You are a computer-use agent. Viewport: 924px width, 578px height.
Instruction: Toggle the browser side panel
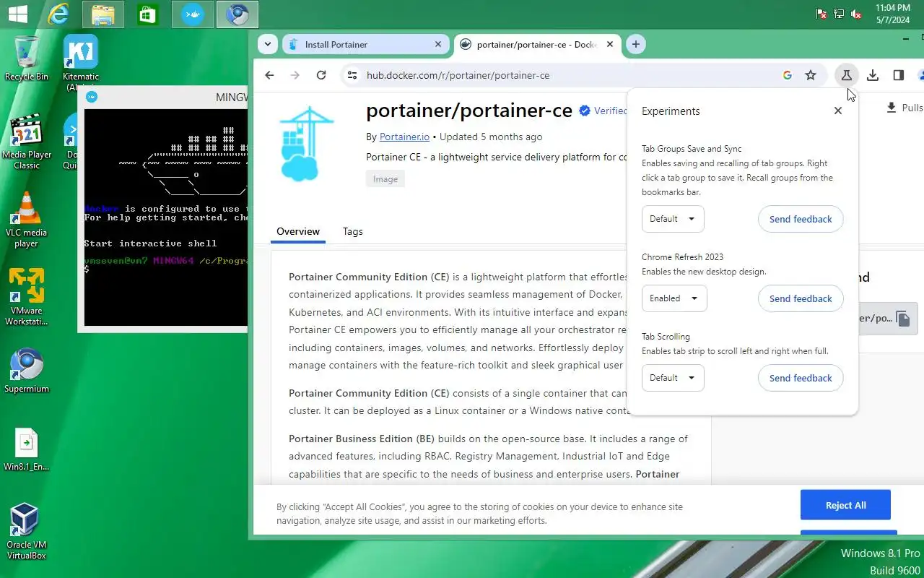tap(899, 75)
